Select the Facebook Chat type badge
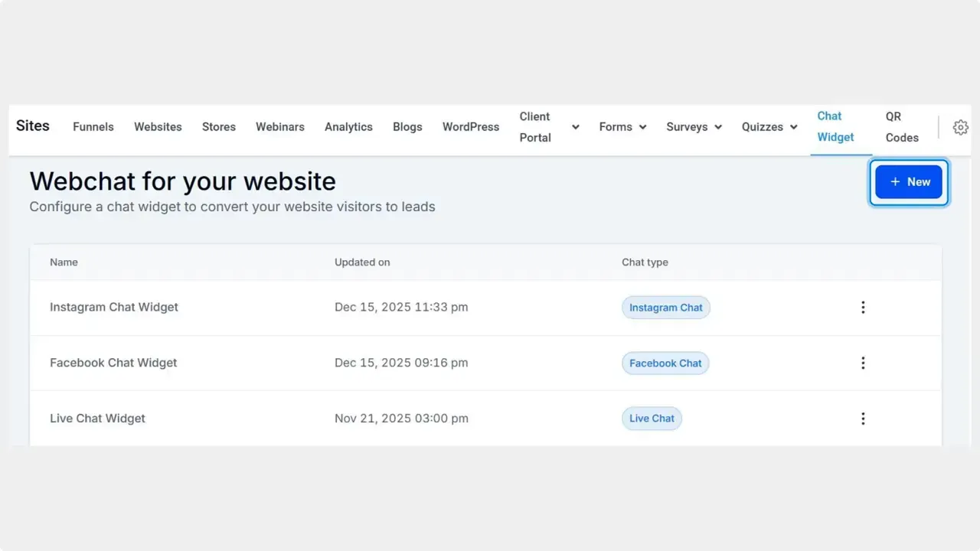980x551 pixels. coord(665,363)
